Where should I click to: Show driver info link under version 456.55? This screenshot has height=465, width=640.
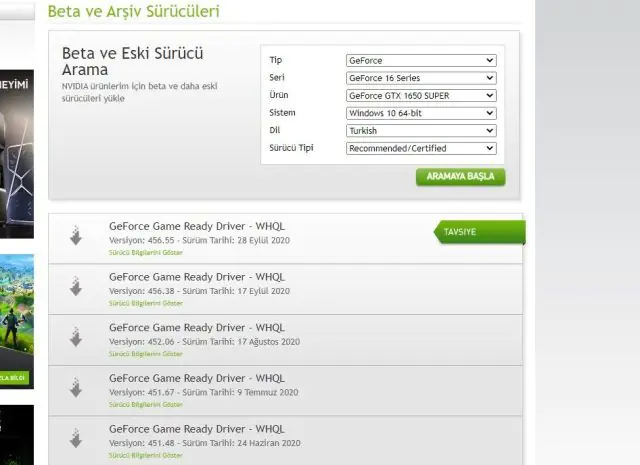click(x=146, y=253)
